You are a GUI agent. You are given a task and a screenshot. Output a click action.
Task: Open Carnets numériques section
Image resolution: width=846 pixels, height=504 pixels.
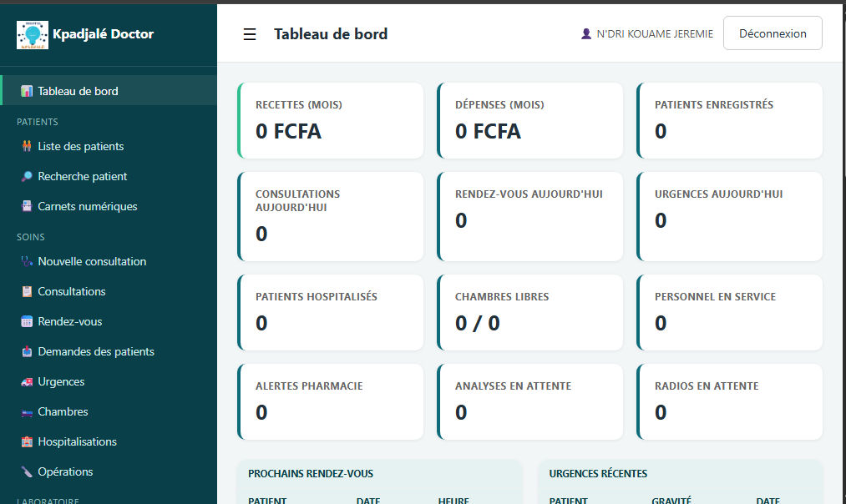pos(109,206)
